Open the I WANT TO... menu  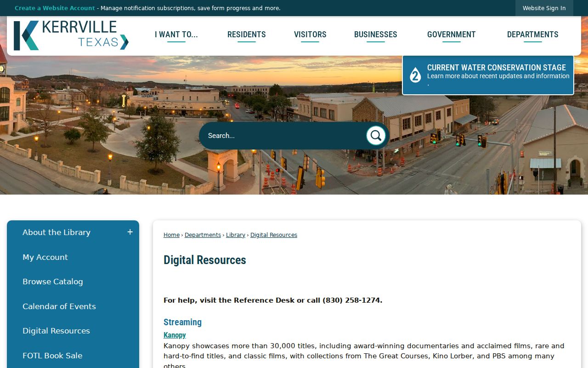point(176,34)
